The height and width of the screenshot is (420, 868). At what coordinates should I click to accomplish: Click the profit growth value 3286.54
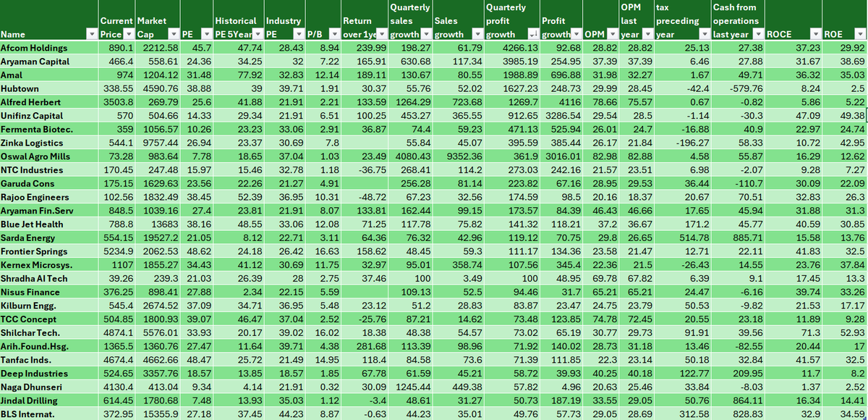(x=565, y=116)
